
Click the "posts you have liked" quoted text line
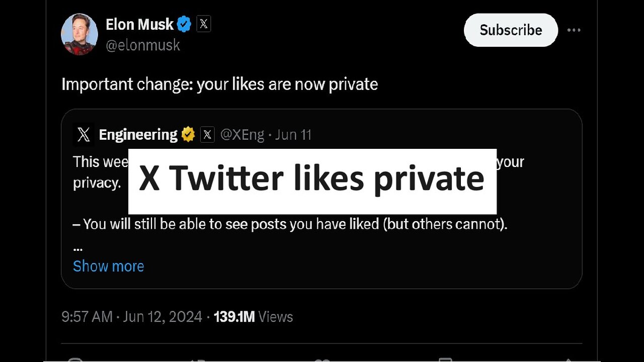point(290,224)
